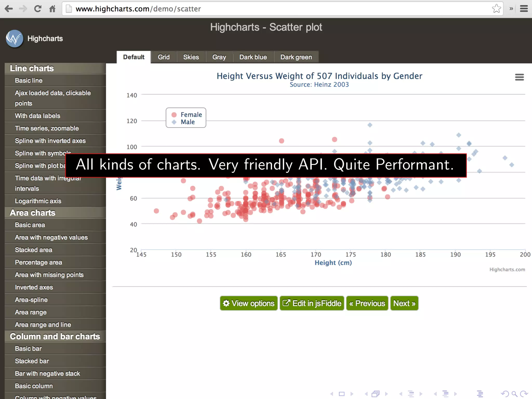532x399 pixels.
Task: Click the Beamer search magnifier icon
Action: (515, 394)
